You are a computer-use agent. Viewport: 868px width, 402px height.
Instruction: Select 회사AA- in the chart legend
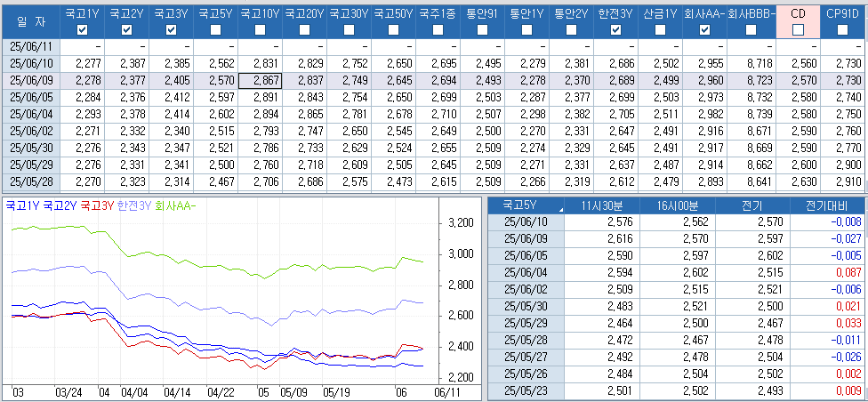(174, 205)
